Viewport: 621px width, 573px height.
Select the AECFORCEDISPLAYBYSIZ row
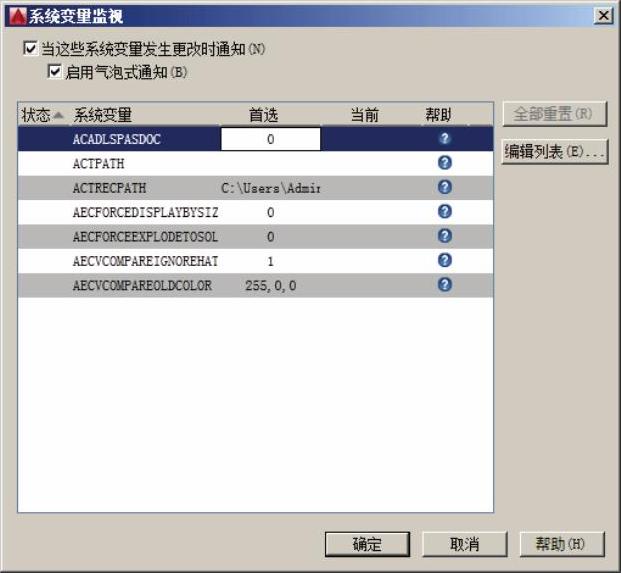255,212
